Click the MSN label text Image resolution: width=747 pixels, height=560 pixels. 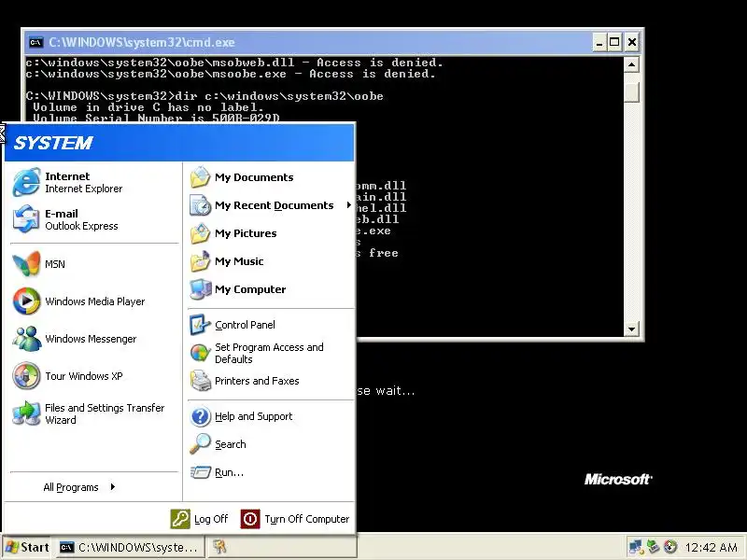55,264
